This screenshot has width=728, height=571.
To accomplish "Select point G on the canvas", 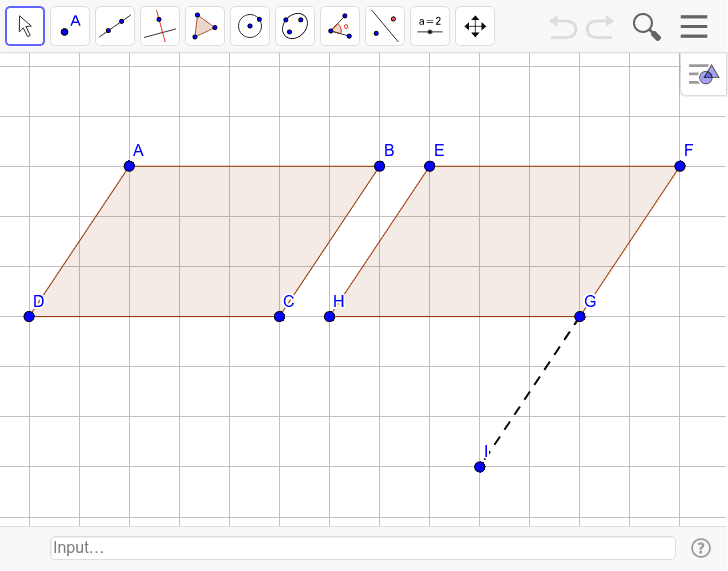I will tap(579, 316).
